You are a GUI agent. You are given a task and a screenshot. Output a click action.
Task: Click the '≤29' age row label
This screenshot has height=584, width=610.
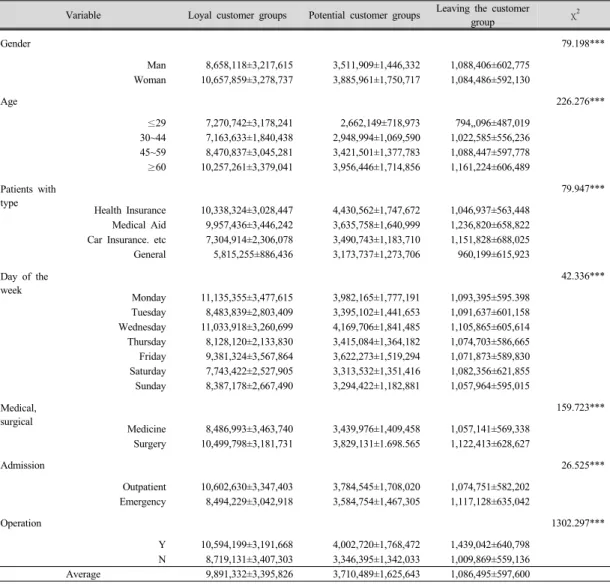click(157, 123)
